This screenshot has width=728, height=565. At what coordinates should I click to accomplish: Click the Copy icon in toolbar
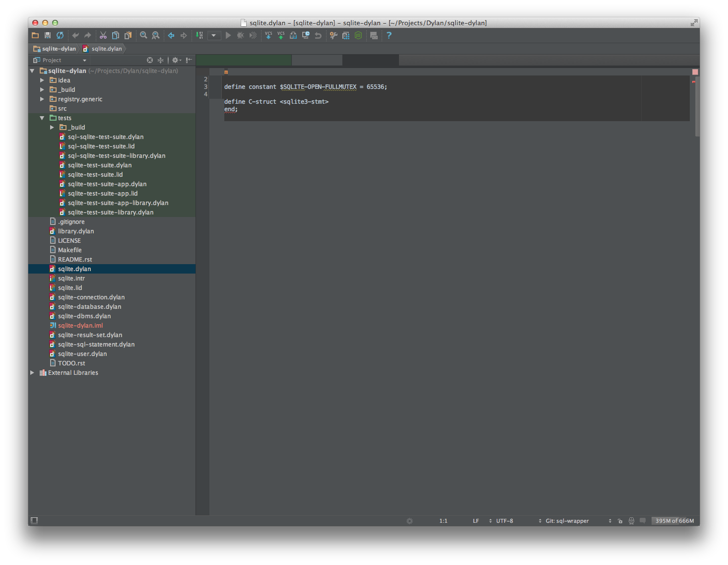116,35
